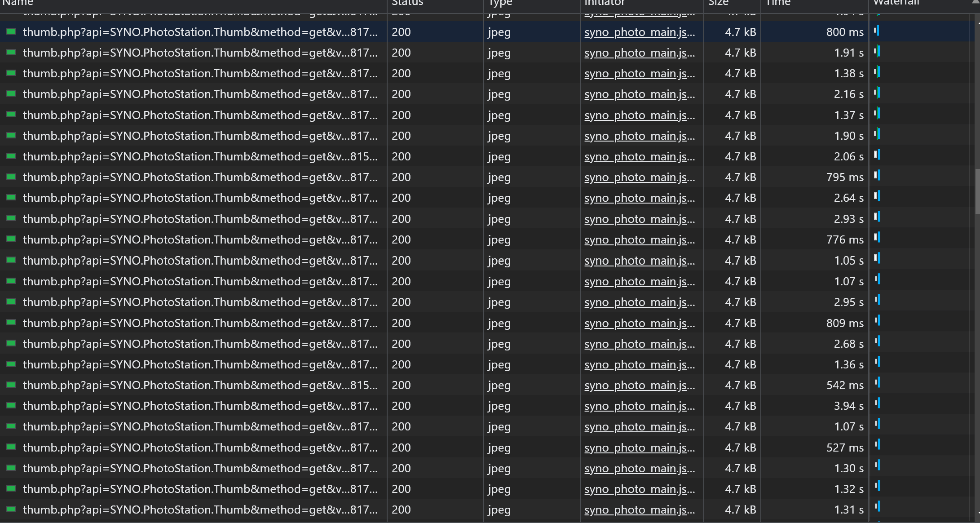The image size is (980, 523).
Task: Toggle sort arrow in Waterfall header
Action: point(975,3)
